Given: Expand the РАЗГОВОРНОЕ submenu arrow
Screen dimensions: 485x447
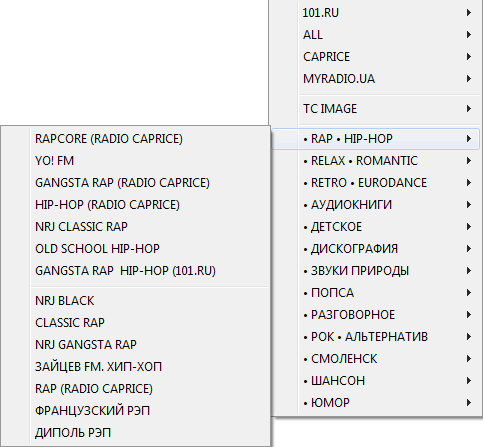Looking at the screenshot, I should 469,315.
